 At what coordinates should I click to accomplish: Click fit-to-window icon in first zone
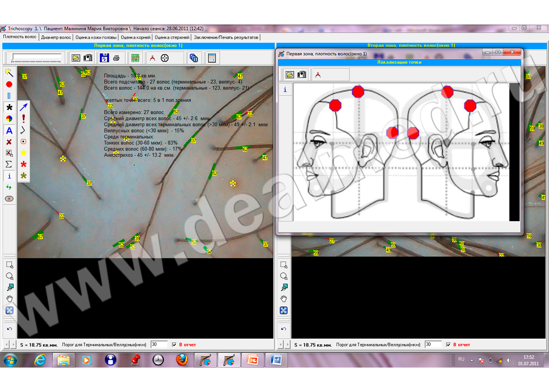(x=9, y=310)
